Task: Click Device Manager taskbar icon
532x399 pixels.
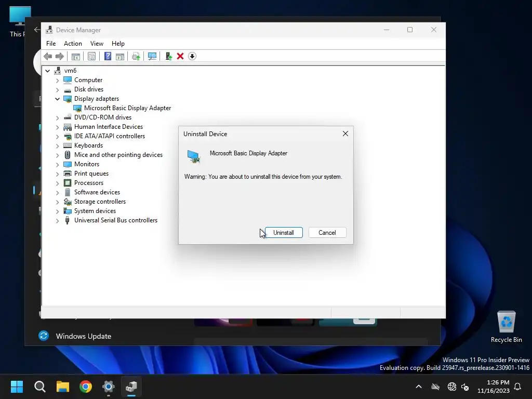Action: [x=131, y=387]
